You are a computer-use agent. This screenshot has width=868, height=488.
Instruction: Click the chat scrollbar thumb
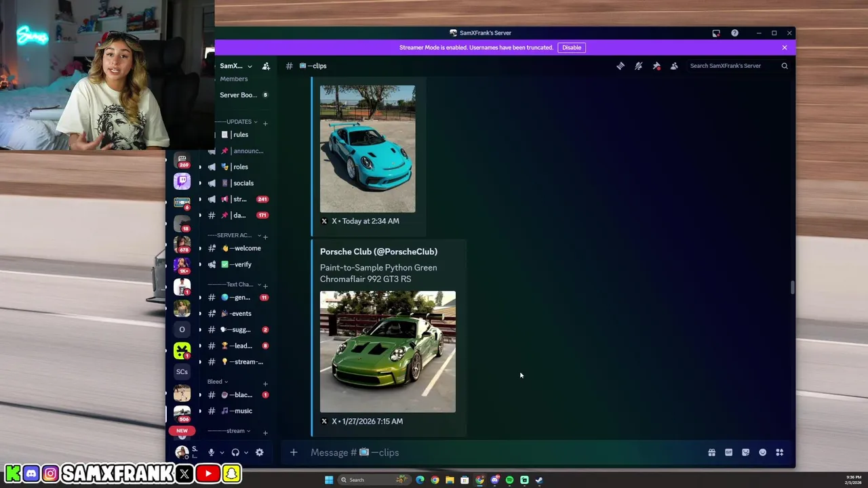(791, 287)
